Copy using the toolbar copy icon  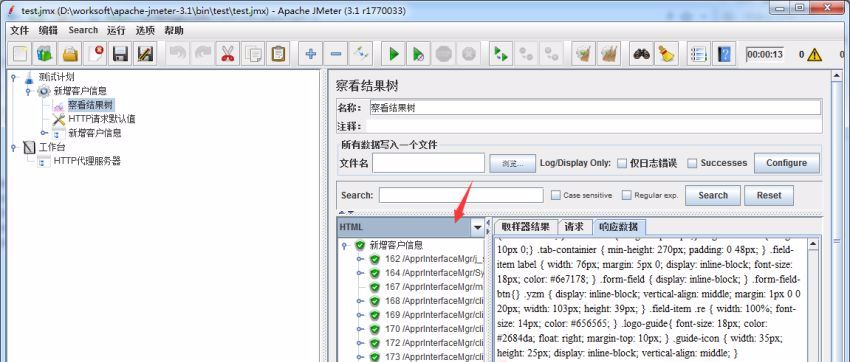(252, 54)
